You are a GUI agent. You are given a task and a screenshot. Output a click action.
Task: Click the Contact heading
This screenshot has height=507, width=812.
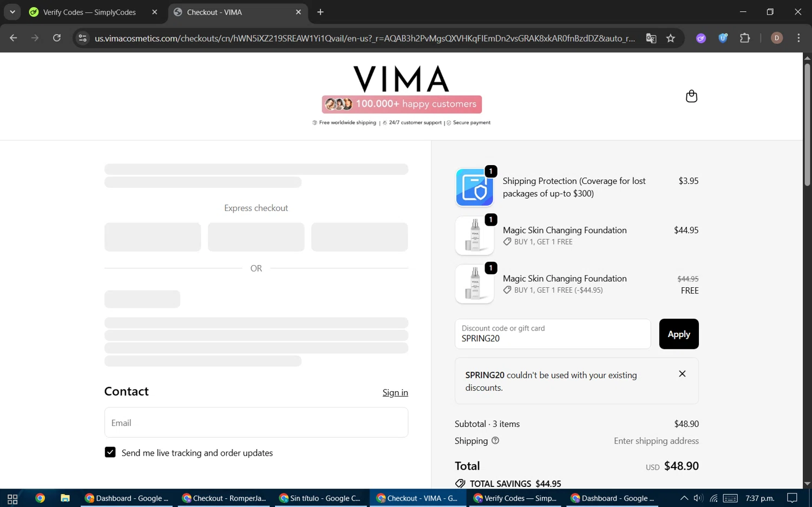(126, 392)
